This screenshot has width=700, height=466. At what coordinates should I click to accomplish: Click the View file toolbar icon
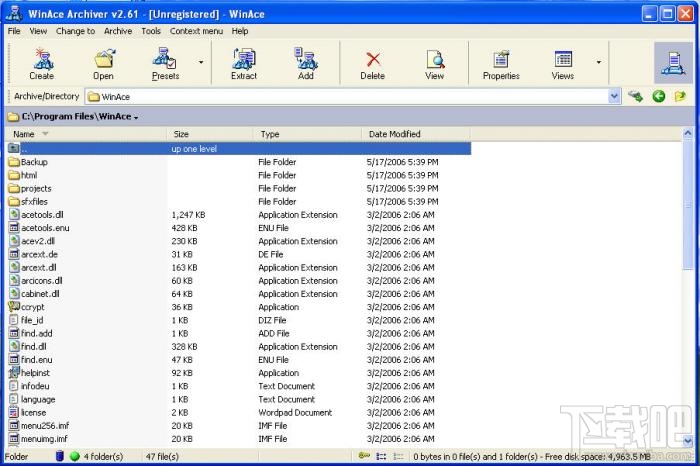pos(434,63)
